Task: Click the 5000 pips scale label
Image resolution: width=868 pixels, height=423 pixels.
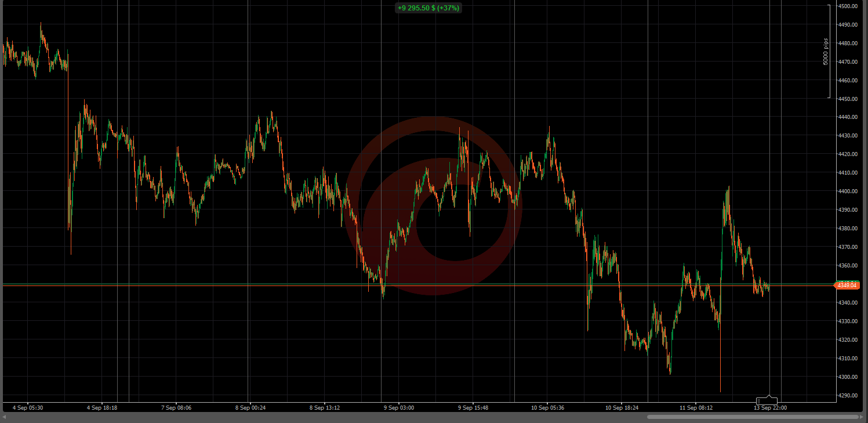Action: [826, 52]
